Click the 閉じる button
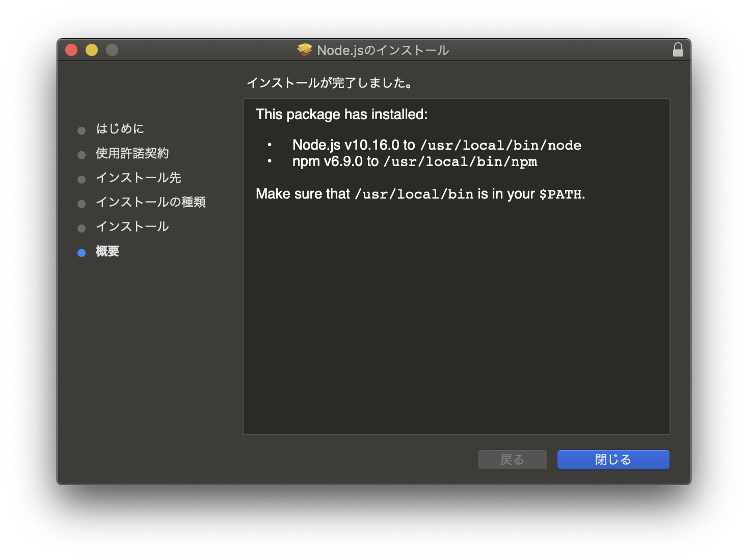This screenshot has width=748, height=560. pyautogui.click(x=613, y=460)
